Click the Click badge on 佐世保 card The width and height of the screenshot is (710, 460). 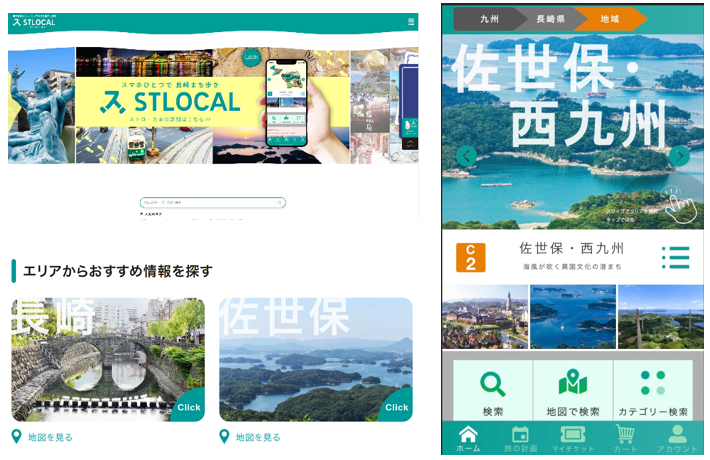pyautogui.click(x=397, y=407)
